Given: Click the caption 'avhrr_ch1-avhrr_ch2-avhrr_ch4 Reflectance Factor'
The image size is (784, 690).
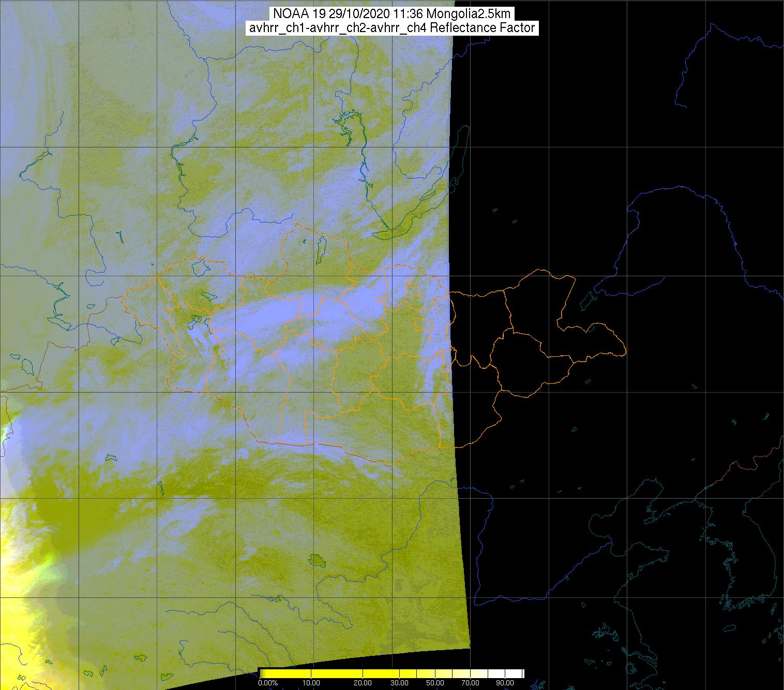Looking at the screenshot, I should tap(391, 28).
